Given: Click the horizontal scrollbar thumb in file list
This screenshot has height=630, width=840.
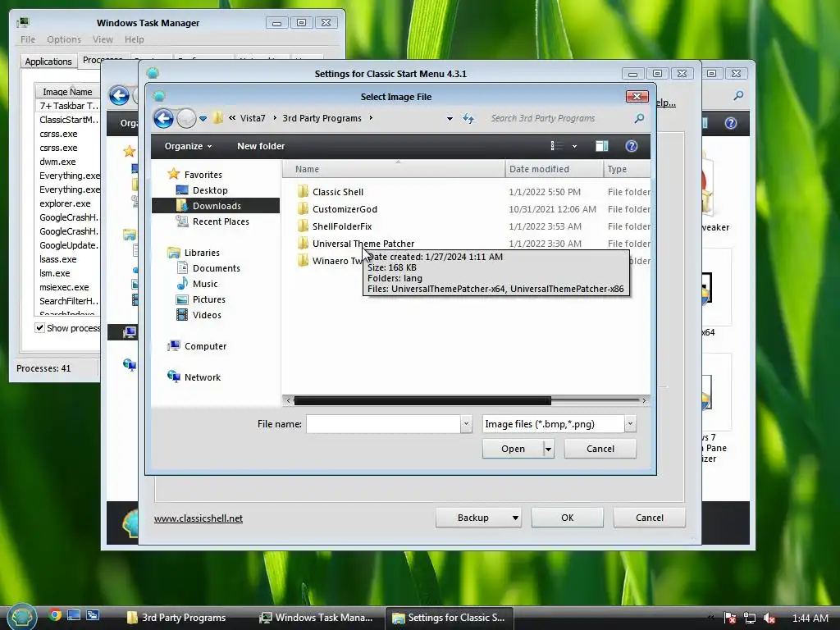Looking at the screenshot, I should tap(422, 400).
